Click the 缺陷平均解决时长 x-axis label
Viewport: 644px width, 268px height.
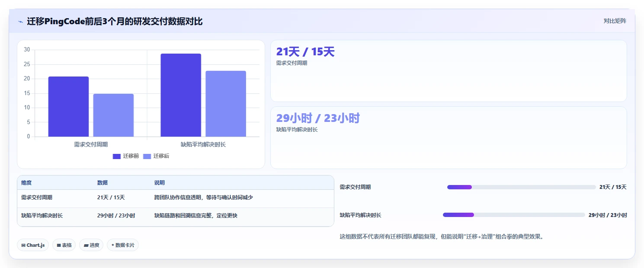[x=203, y=144]
